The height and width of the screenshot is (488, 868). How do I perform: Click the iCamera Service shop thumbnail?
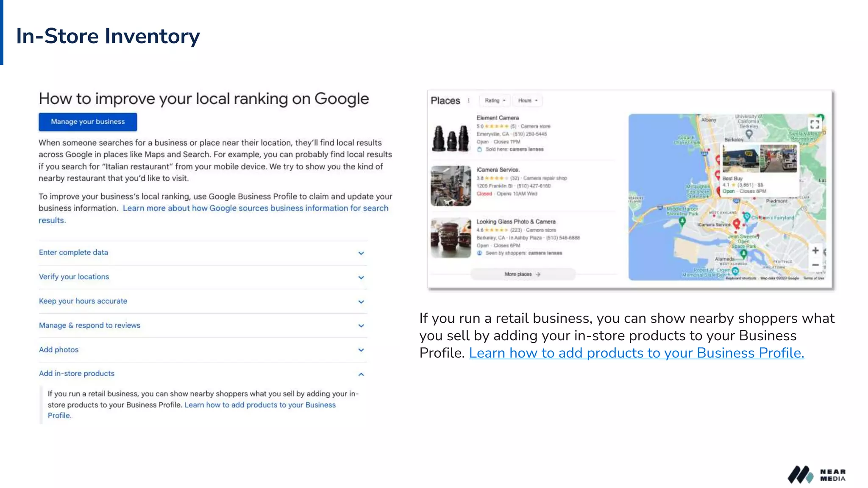[x=451, y=186]
